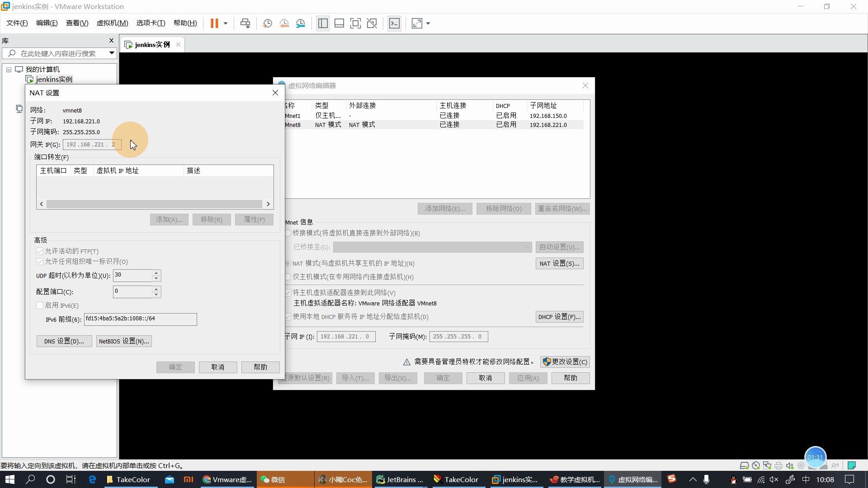Open the 文件(F) menu
The width and height of the screenshot is (868, 488).
(x=17, y=23)
